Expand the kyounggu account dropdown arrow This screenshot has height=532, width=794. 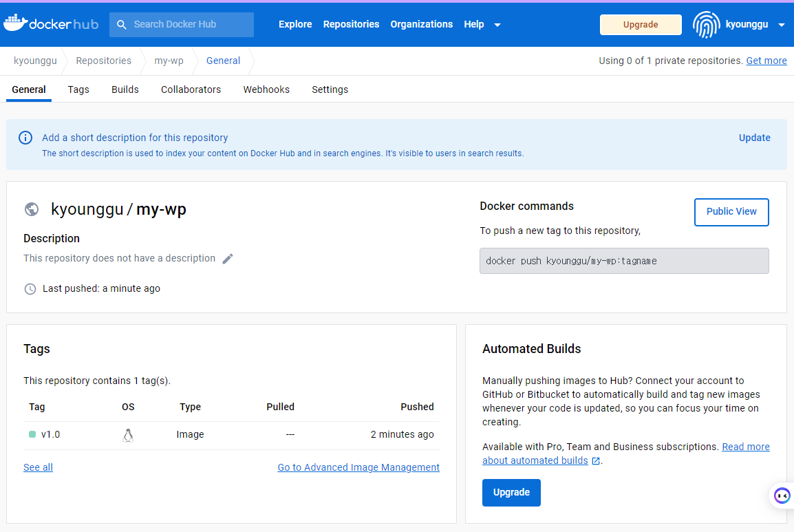(x=782, y=25)
